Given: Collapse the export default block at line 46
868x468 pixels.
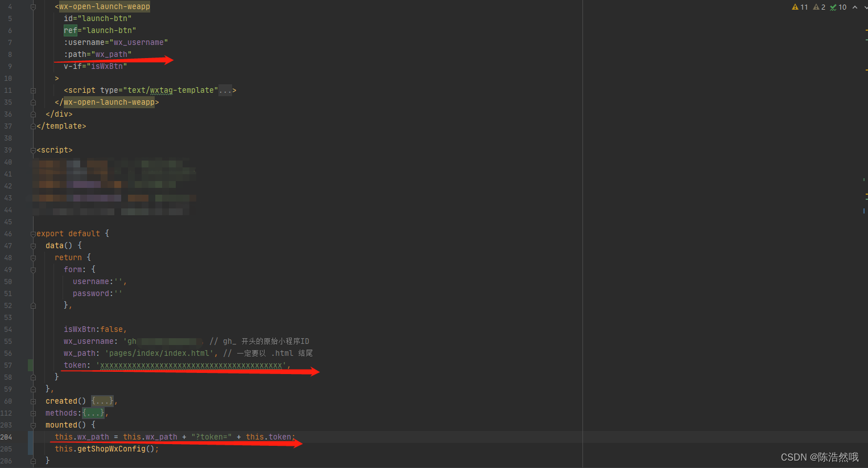Looking at the screenshot, I should [33, 234].
